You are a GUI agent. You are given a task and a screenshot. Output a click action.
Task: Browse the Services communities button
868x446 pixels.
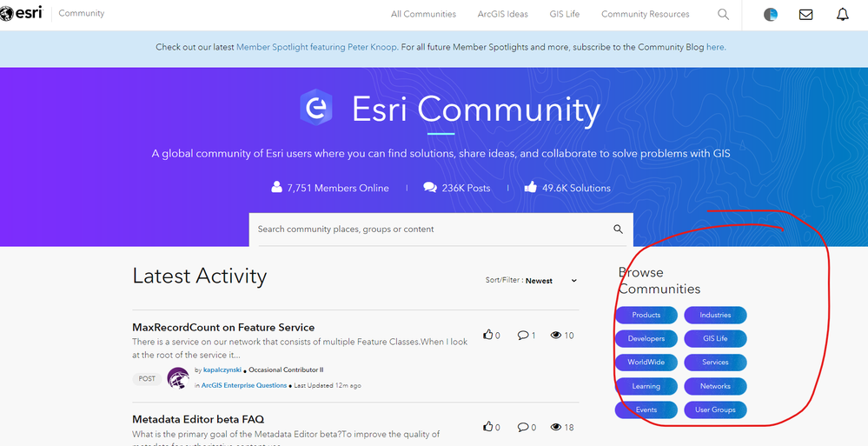(715, 363)
